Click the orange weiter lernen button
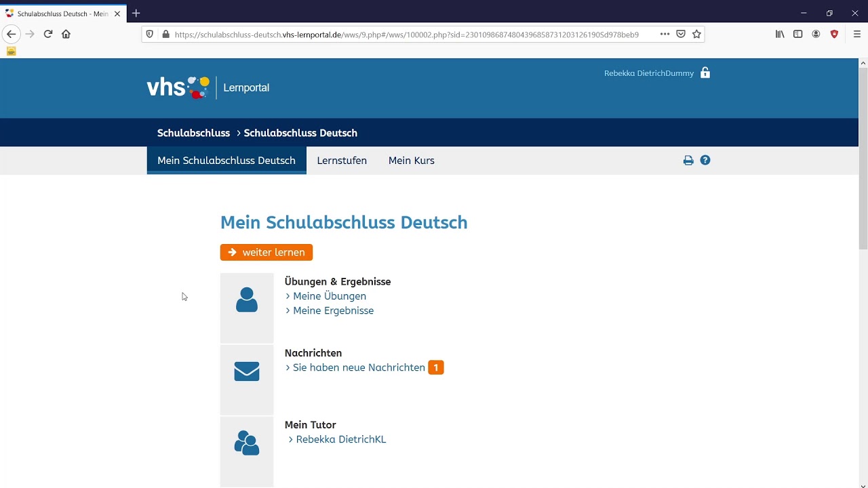This screenshot has height=488, width=868. [x=267, y=252]
